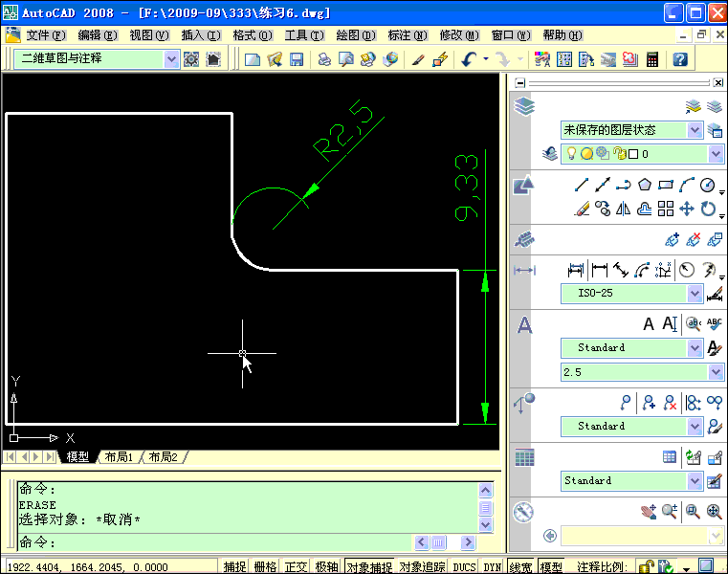This screenshot has width=728, height=574.
Task: Activate the Rotate tool
Action: [708, 209]
